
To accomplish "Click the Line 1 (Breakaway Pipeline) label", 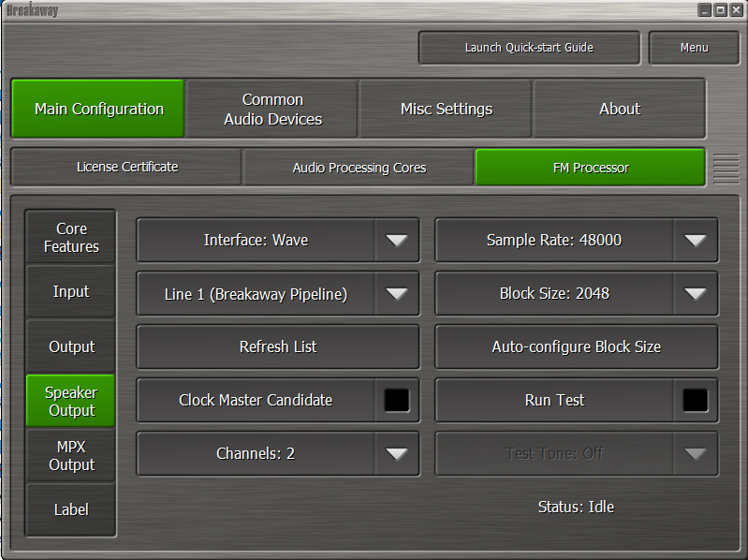I will coord(256,294).
